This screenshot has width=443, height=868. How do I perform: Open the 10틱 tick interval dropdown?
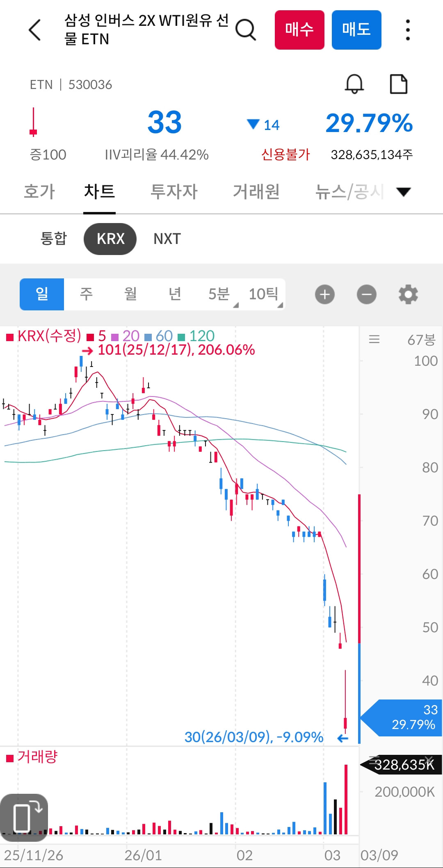pos(265,294)
